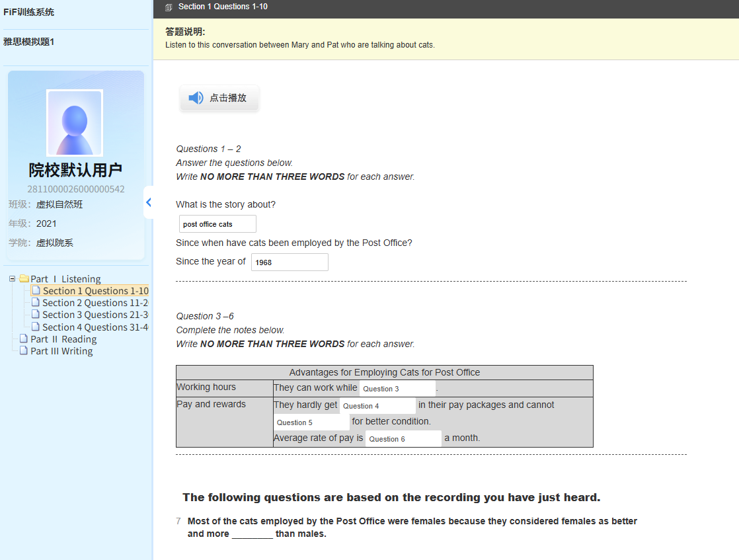Click the Part I Listening folder icon
The image size is (739, 560).
pos(24,279)
